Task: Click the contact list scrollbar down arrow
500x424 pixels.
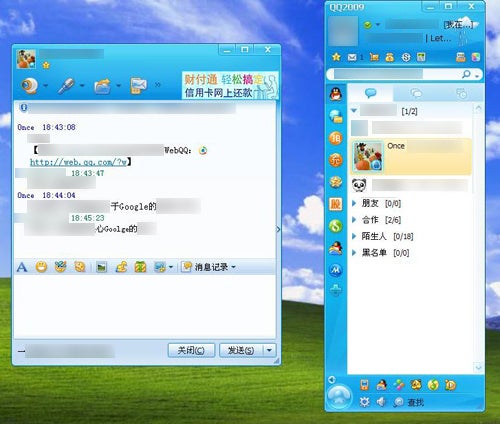Action: point(478,368)
